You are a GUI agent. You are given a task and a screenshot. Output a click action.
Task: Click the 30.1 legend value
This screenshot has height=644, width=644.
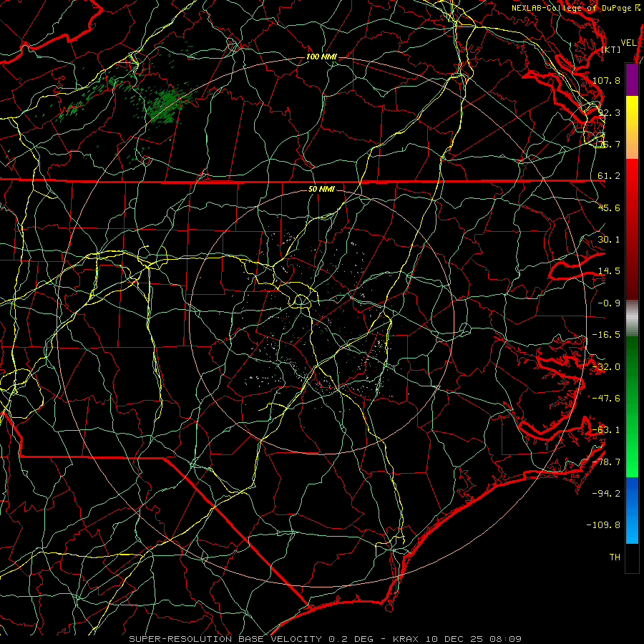(609, 240)
